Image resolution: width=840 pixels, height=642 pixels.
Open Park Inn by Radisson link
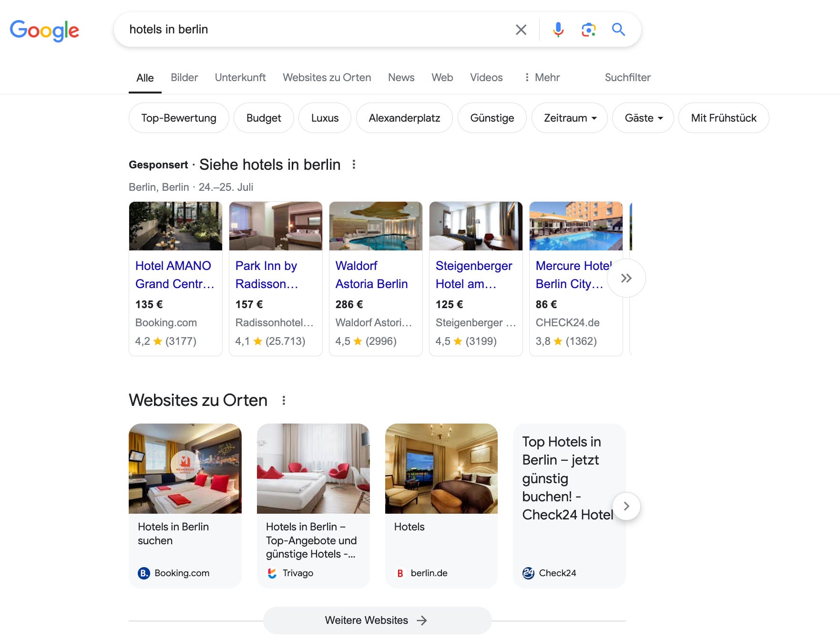click(x=267, y=275)
